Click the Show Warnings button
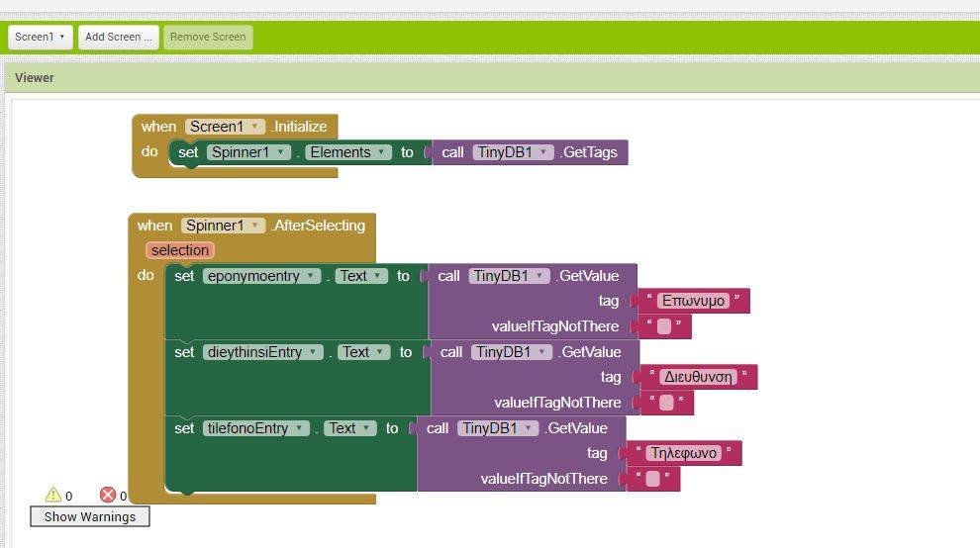 click(90, 516)
